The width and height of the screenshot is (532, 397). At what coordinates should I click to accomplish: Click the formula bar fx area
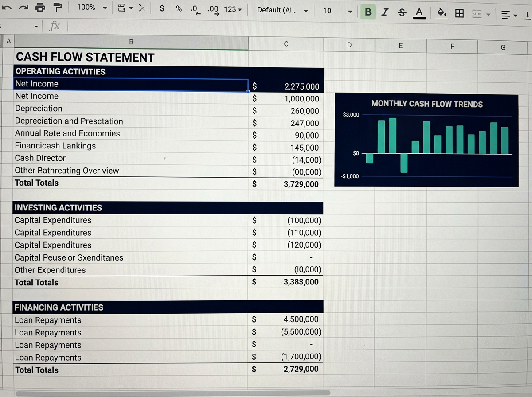coord(55,26)
